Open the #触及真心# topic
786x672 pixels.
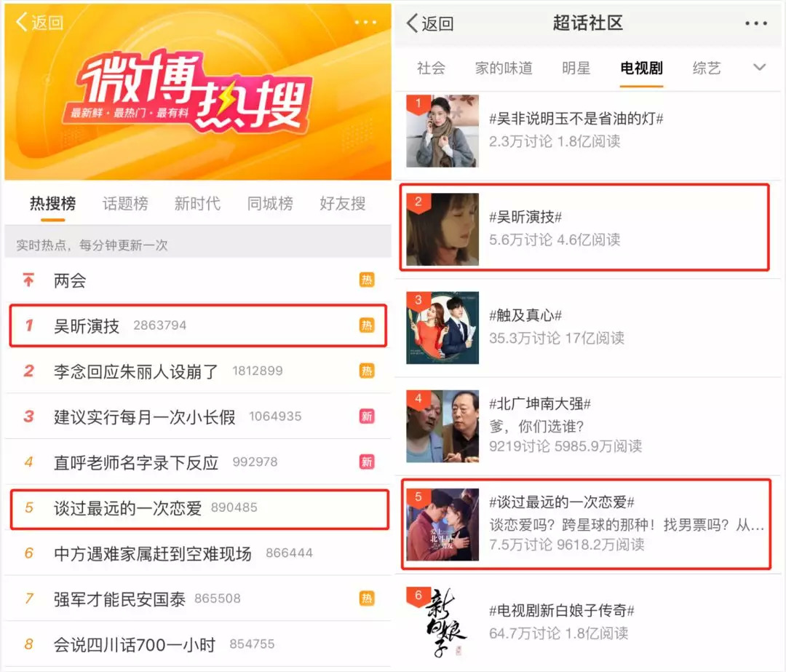click(x=587, y=328)
